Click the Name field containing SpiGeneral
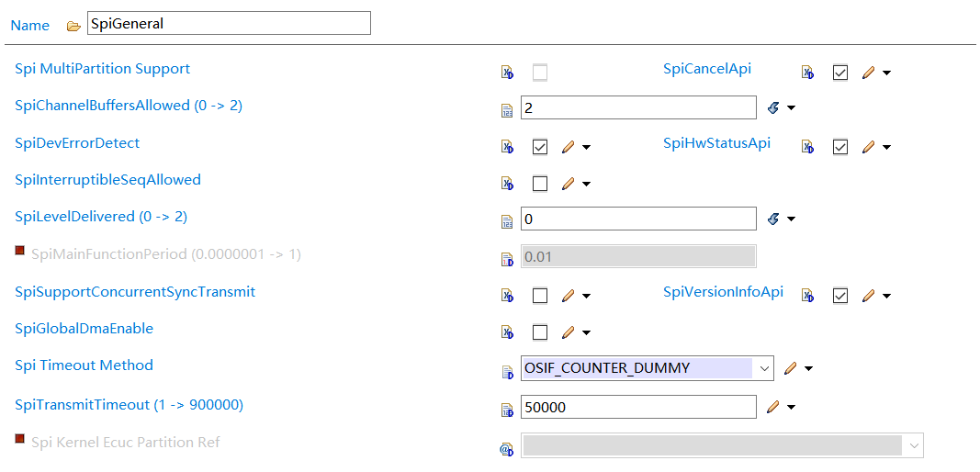The height and width of the screenshot is (472, 980). pos(229,24)
